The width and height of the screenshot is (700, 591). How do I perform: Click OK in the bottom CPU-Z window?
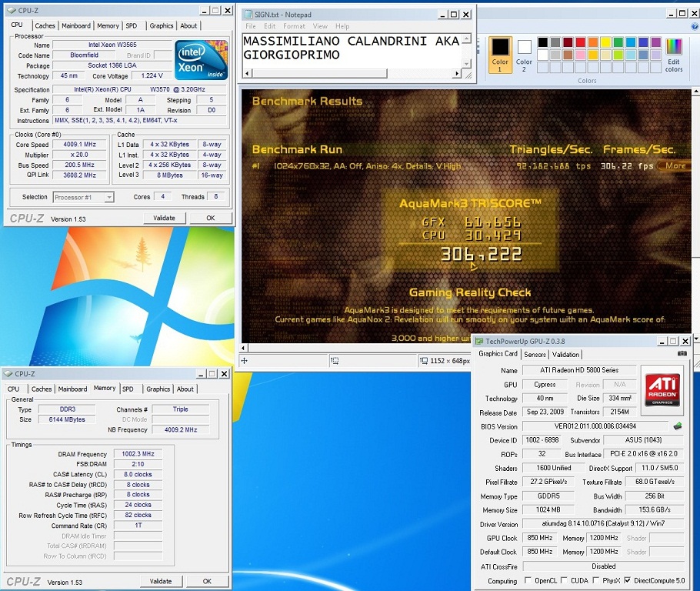pos(207,581)
